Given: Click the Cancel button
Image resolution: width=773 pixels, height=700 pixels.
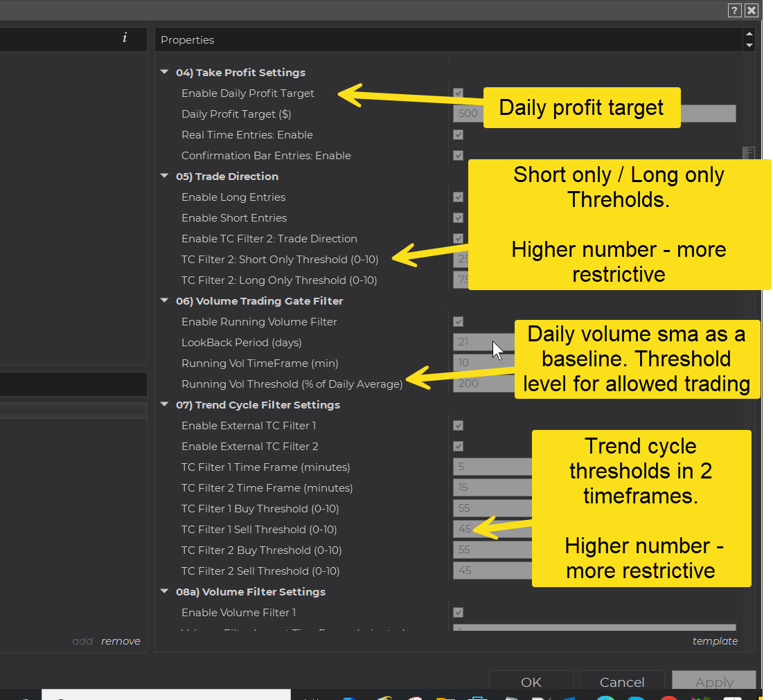Looking at the screenshot, I should coord(622,682).
